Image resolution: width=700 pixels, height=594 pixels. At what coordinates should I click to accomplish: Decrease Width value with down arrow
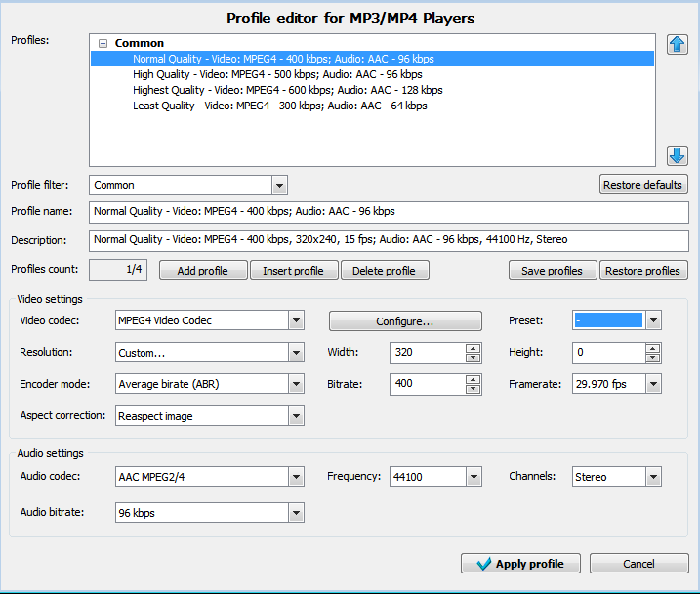point(473,358)
